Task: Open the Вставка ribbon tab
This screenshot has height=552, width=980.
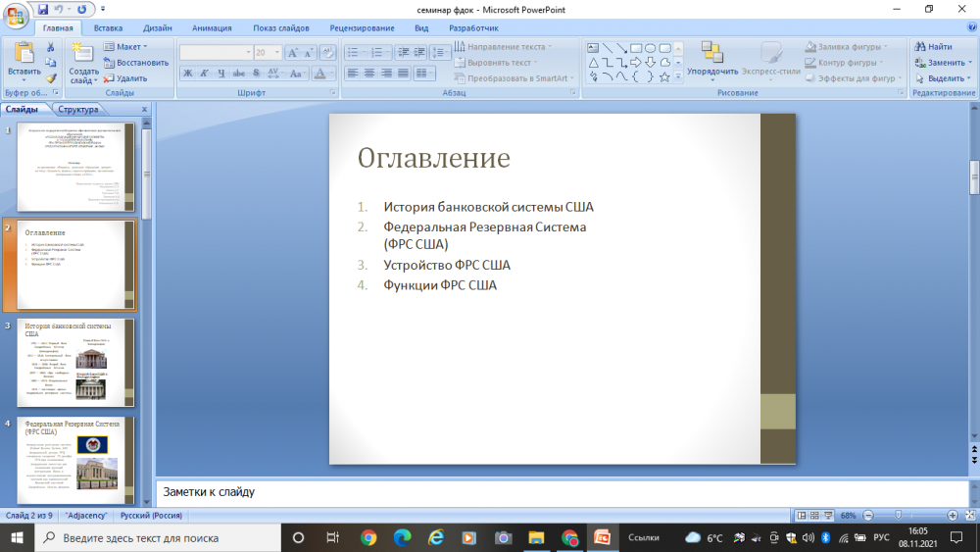Action: pos(108,28)
